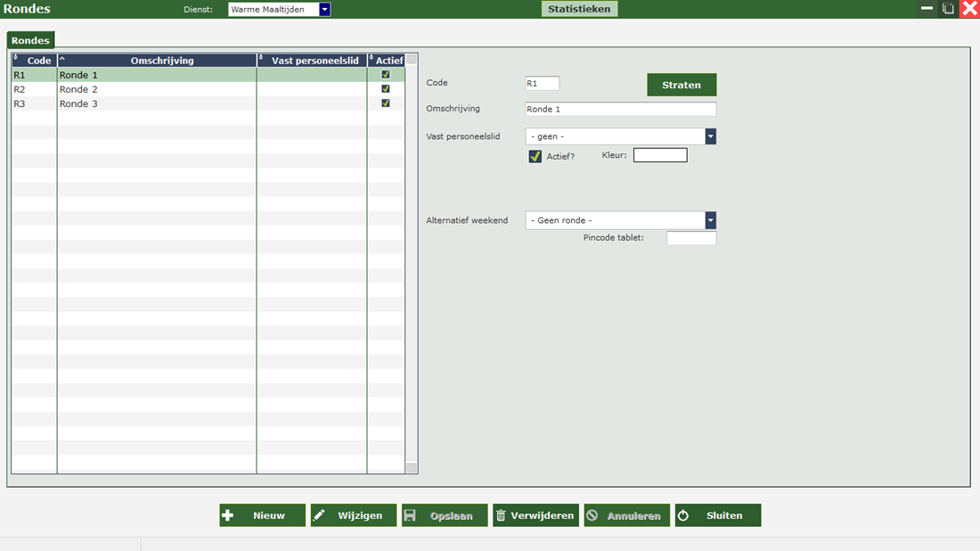Click the Pincode tablet input field
980x551 pixels.
click(690, 238)
